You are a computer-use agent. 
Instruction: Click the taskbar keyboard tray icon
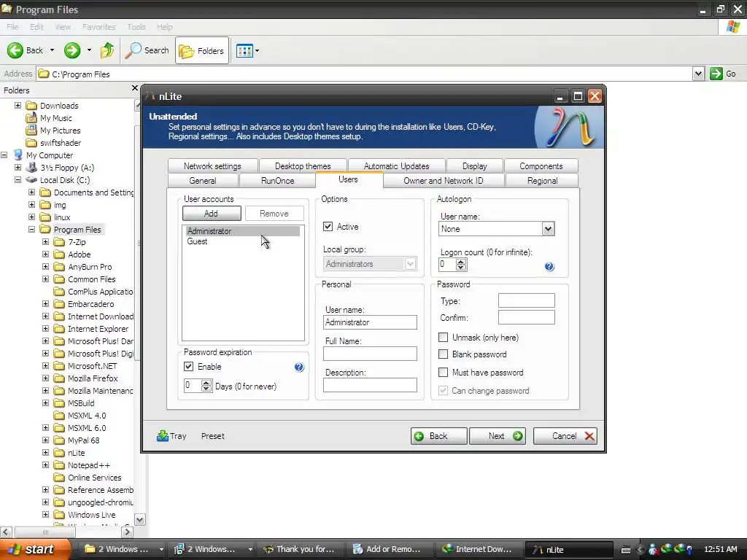(626, 550)
